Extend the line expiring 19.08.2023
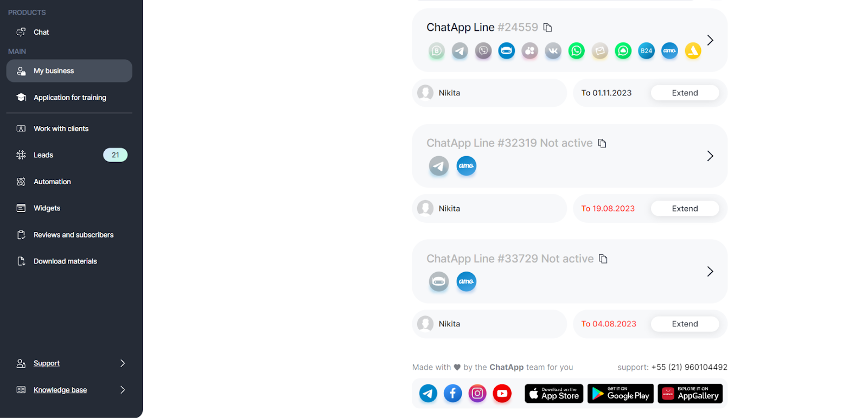The height and width of the screenshot is (418, 868). tap(685, 209)
